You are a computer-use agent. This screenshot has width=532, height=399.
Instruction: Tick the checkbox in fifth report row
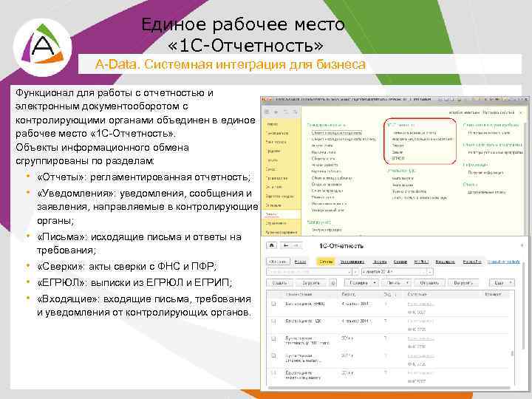(x=274, y=373)
